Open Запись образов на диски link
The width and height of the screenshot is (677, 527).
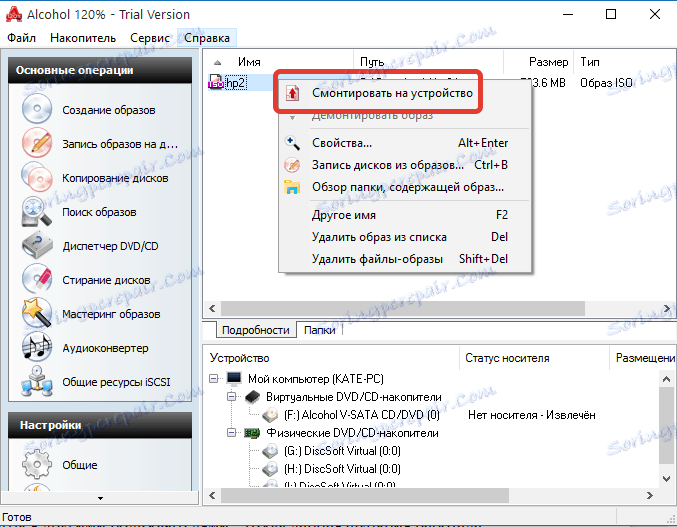coord(120,144)
